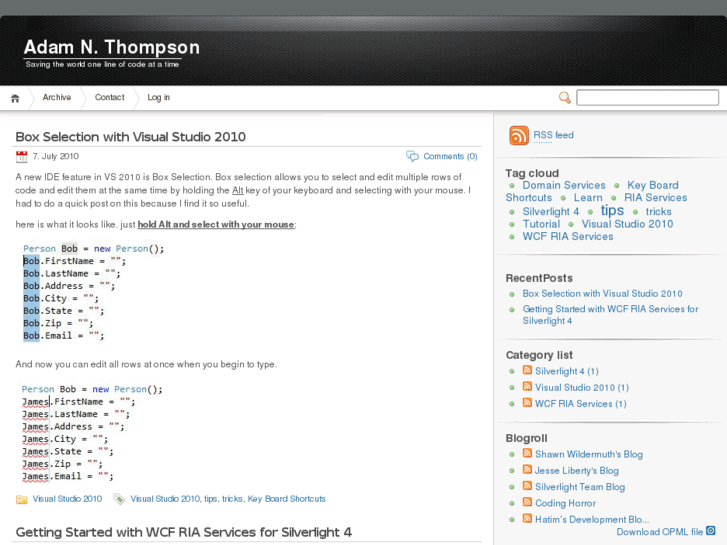Open WCF RIA Services (1) category
This screenshot has height=545, width=727.
point(580,404)
